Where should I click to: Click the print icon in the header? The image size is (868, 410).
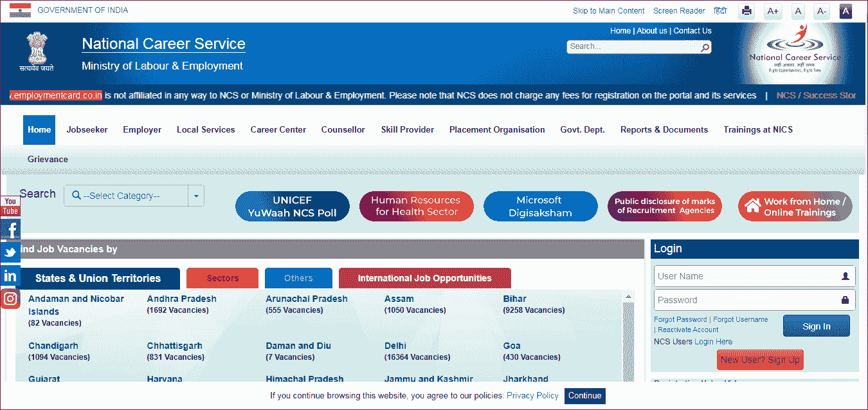(x=746, y=11)
